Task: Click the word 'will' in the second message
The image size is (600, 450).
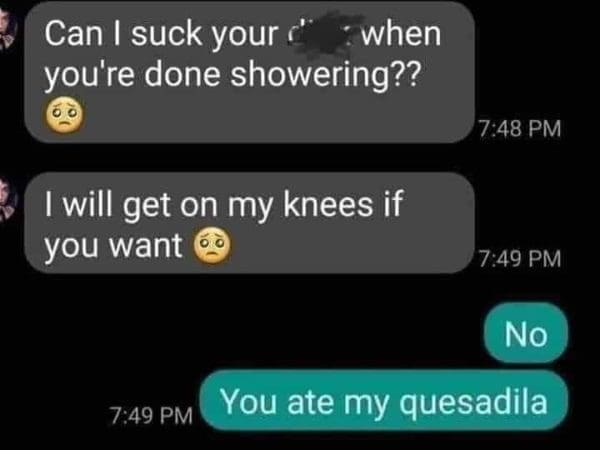Action: 88,204
